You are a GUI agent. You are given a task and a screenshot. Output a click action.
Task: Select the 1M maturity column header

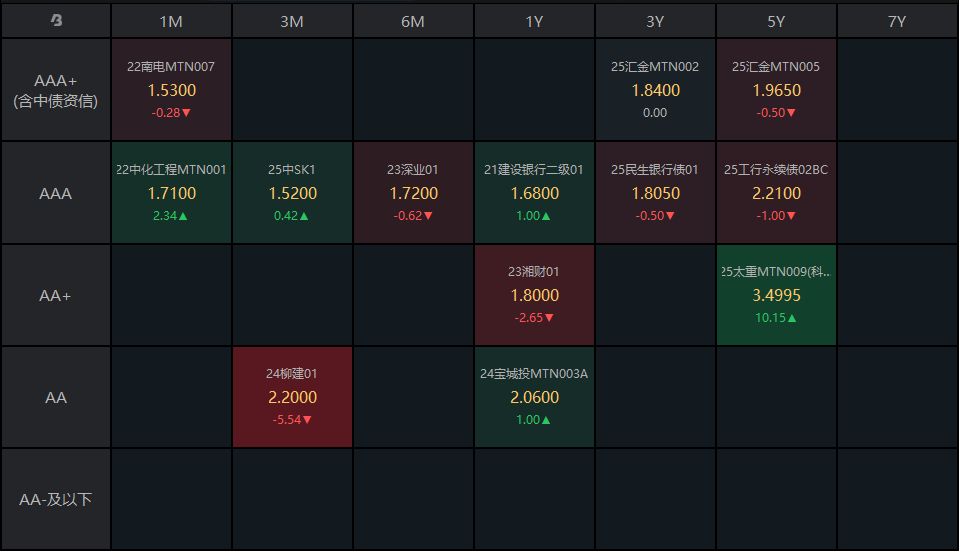(171, 21)
